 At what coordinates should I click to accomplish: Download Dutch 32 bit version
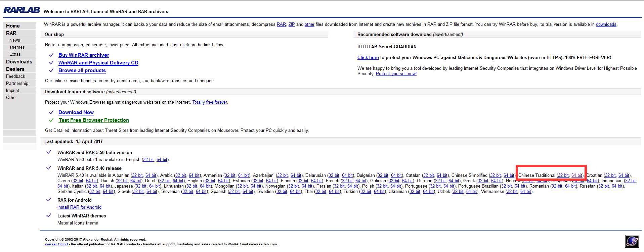[x=165, y=181]
